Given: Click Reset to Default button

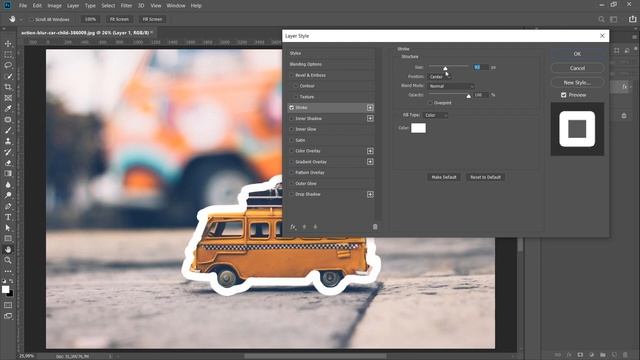Looking at the screenshot, I should coord(485,177).
